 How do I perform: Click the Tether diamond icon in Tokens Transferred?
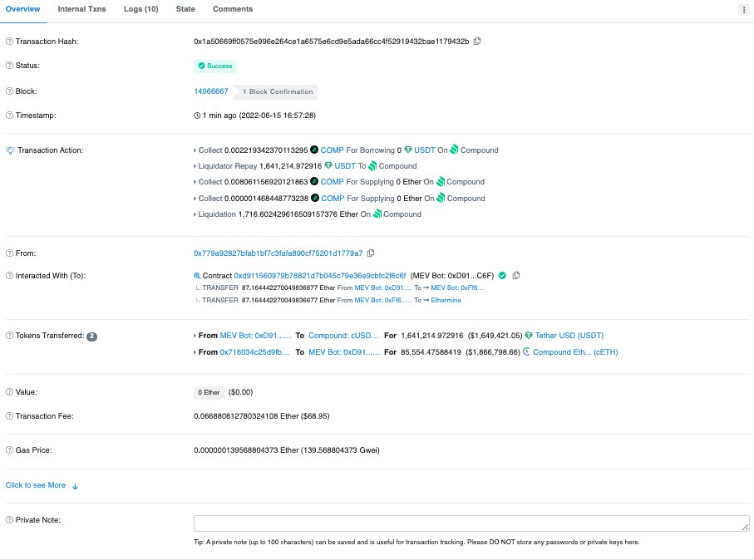pyautogui.click(x=529, y=336)
